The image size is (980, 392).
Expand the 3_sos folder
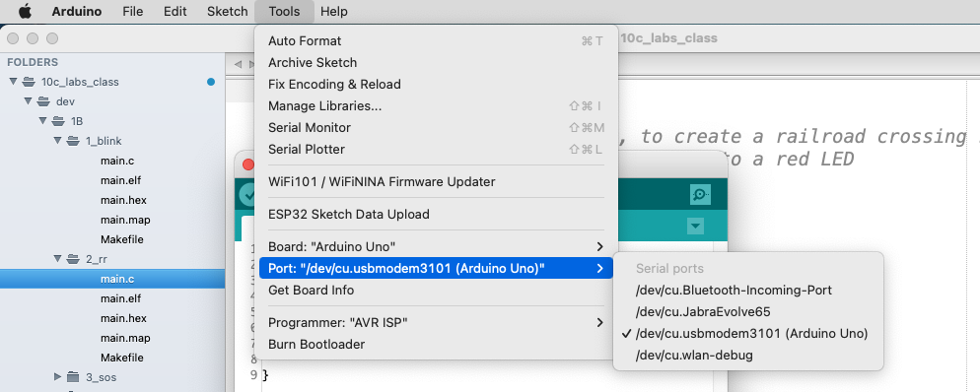[x=57, y=377]
